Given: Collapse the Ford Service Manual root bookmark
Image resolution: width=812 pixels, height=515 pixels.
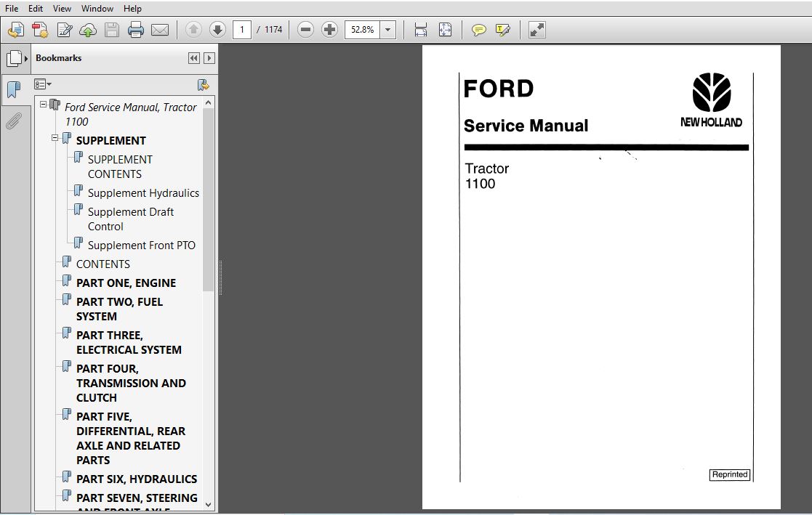Looking at the screenshot, I should click(44, 105).
